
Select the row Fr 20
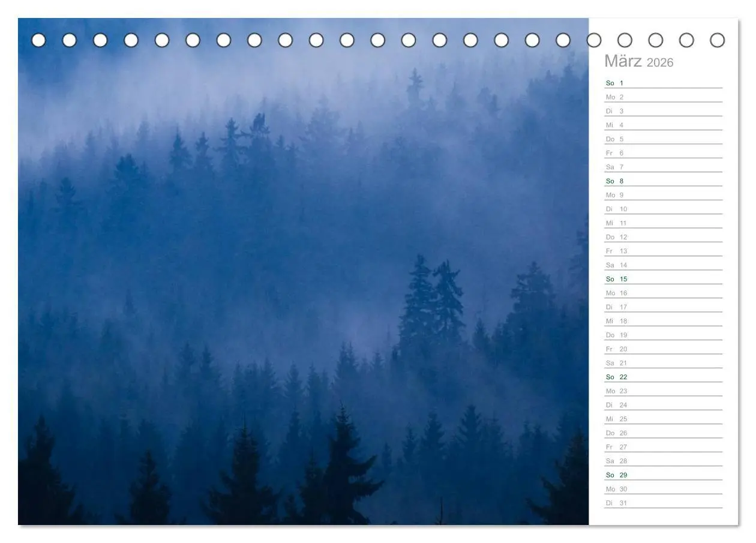tap(663, 349)
